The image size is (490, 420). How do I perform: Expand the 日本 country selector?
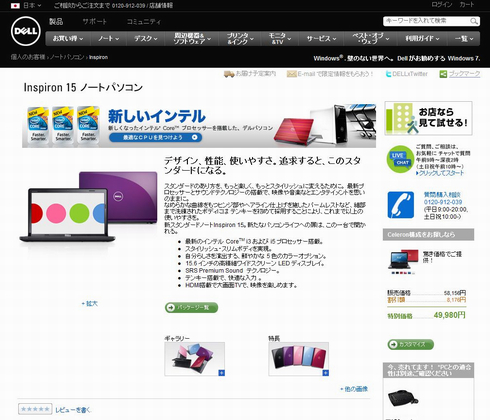26,5
